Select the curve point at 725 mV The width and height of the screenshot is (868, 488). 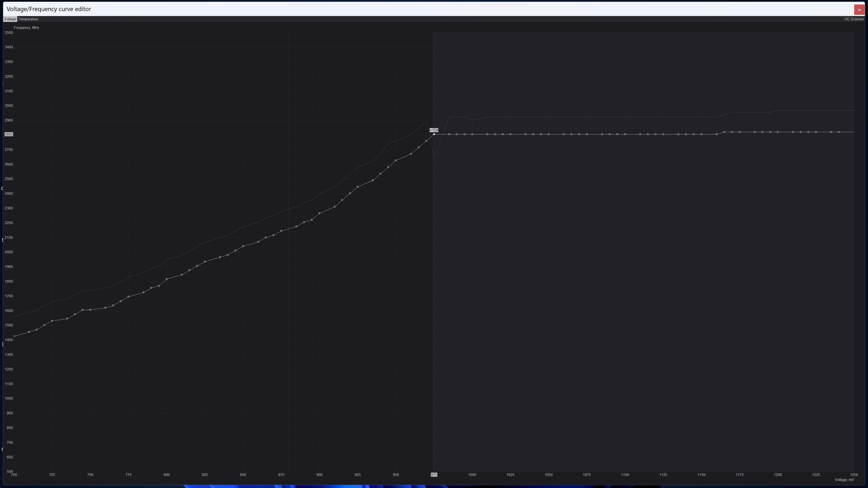[52, 321]
